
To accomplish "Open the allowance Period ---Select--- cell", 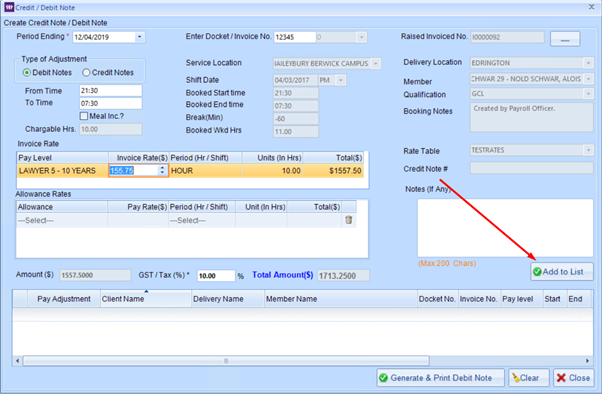I will click(x=202, y=220).
